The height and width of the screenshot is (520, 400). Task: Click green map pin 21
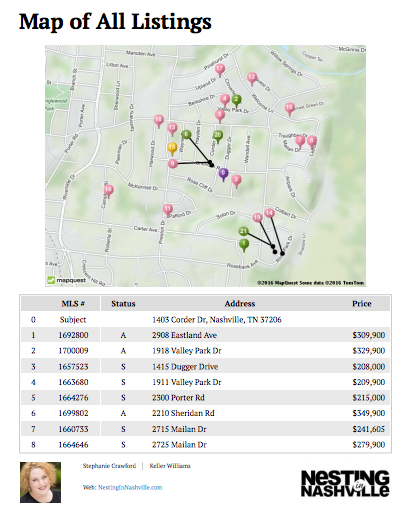tap(243, 231)
